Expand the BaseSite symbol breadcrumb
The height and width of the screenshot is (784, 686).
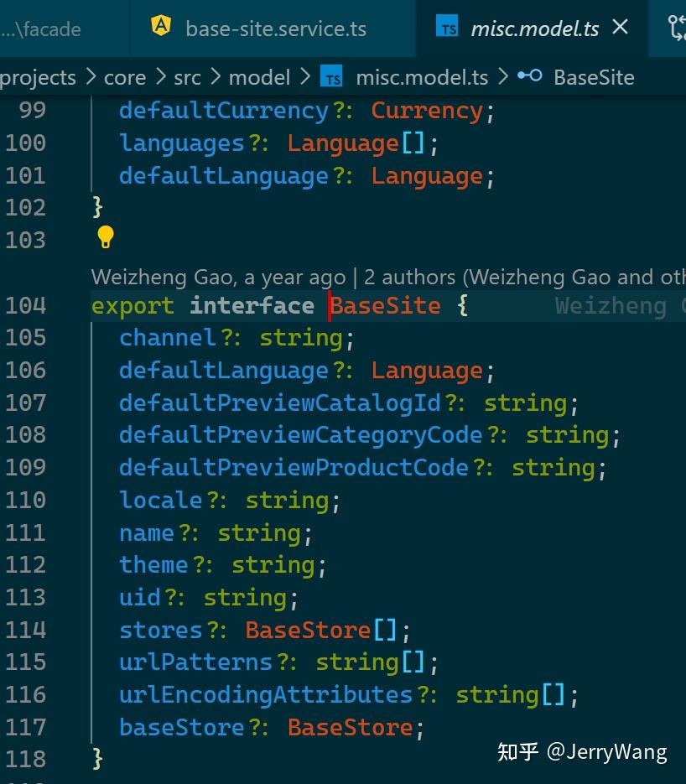[x=594, y=77]
